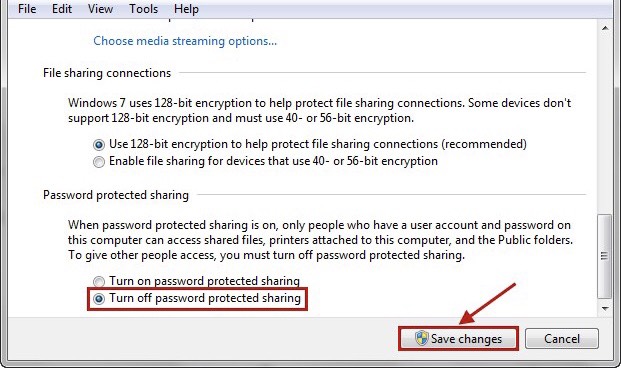Screen dimensions: 621x368
Task: Click the Windows 7 128-bit encryption description text
Action: tap(319, 111)
